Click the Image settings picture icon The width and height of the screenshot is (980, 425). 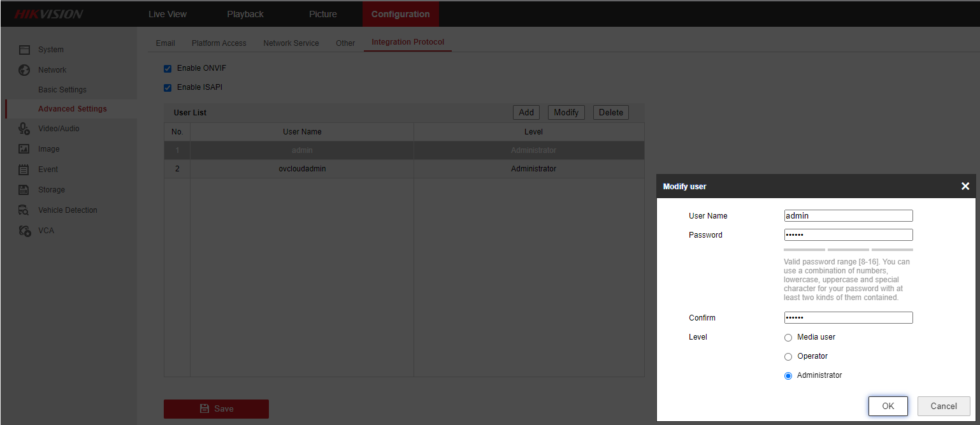coord(24,149)
